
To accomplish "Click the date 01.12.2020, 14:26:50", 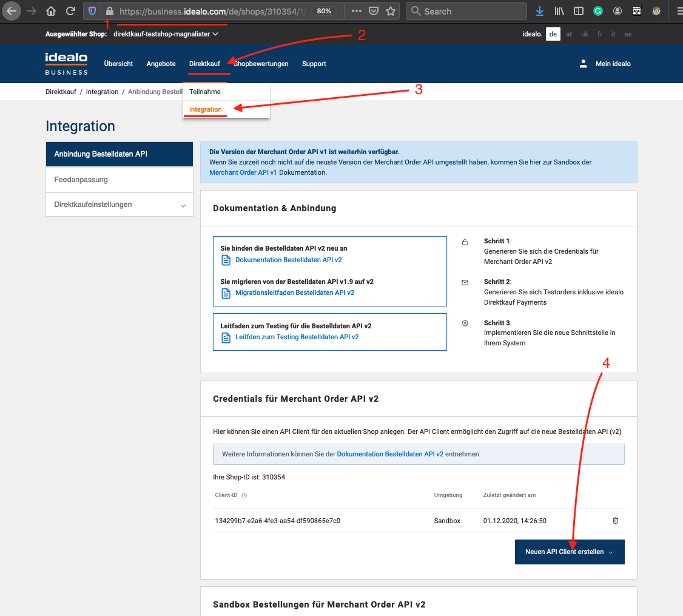I will click(514, 521).
